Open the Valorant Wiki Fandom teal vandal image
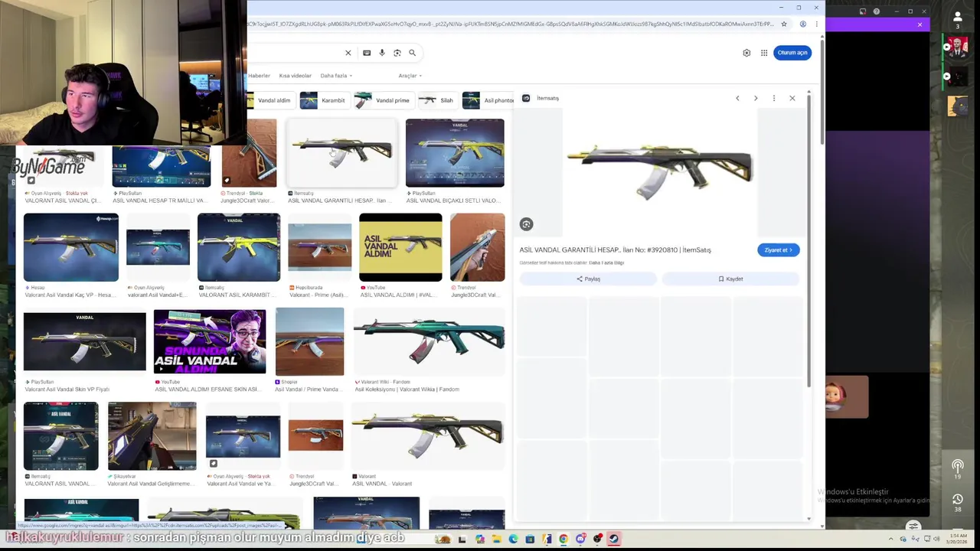The height and width of the screenshot is (551, 980). (x=429, y=341)
